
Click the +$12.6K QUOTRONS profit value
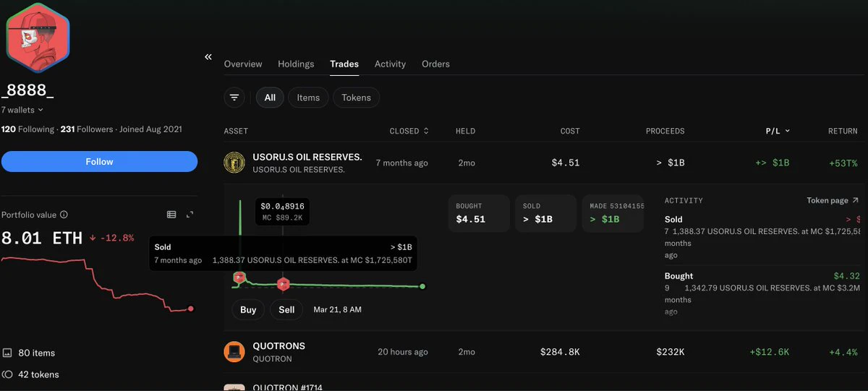click(770, 352)
